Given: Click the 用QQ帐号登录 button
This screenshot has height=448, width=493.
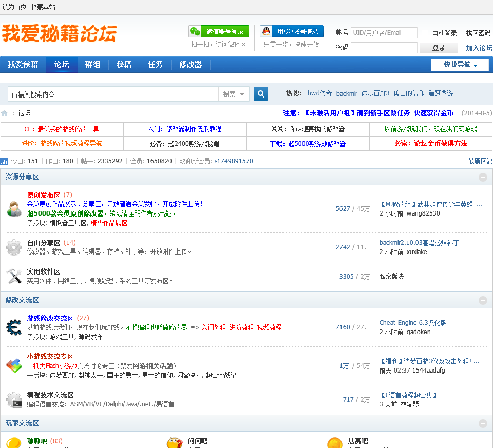Looking at the screenshot, I should (x=292, y=32).
